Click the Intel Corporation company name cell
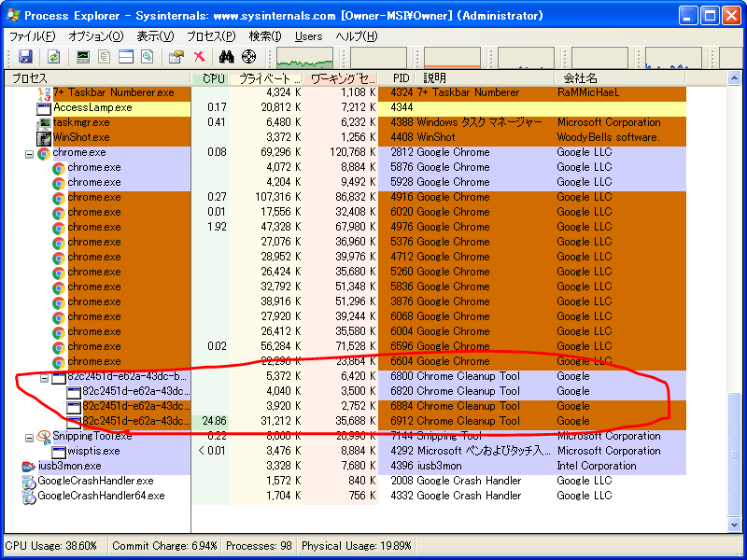 pos(596,466)
